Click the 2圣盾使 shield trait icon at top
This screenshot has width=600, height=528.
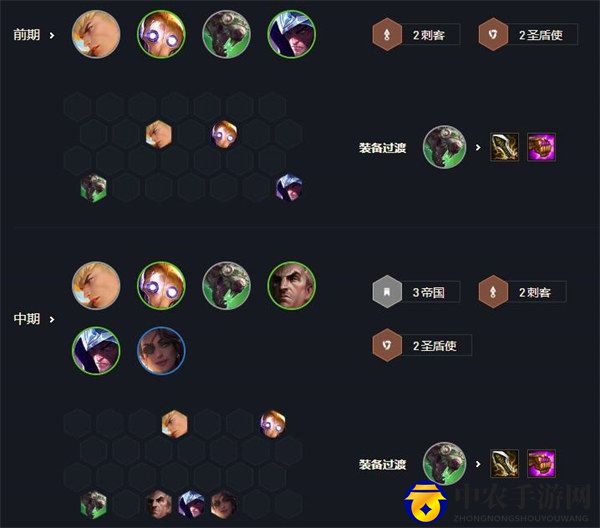(493, 35)
